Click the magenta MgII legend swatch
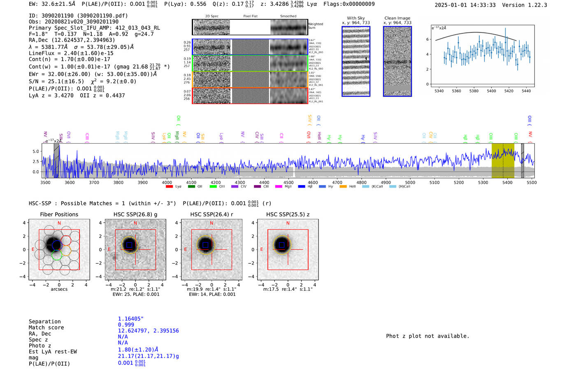The height and width of the screenshot is (392, 576). pyautogui.click(x=279, y=187)
